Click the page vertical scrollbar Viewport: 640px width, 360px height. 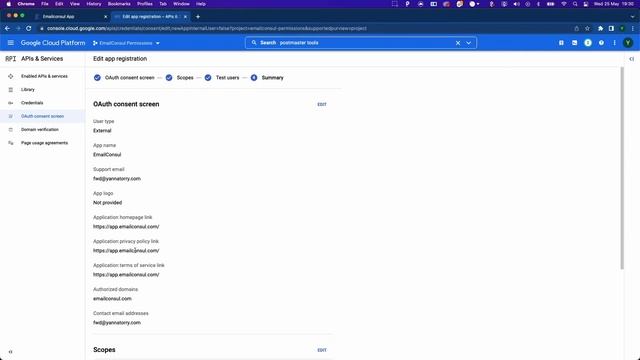[x=622, y=168]
